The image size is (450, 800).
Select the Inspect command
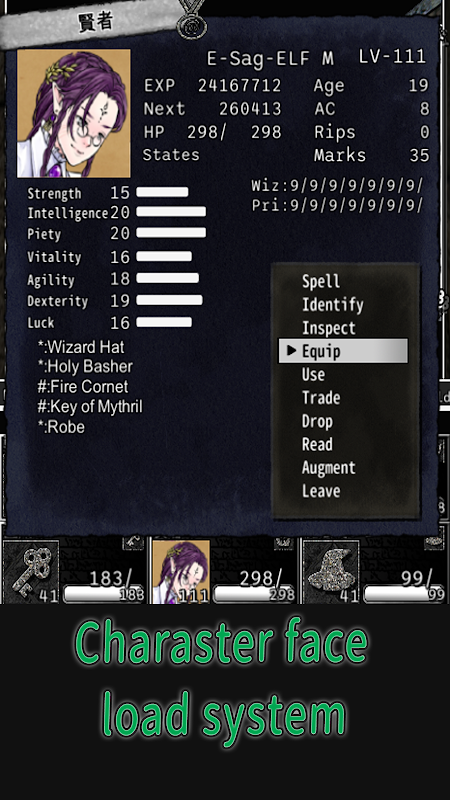pos(329,328)
